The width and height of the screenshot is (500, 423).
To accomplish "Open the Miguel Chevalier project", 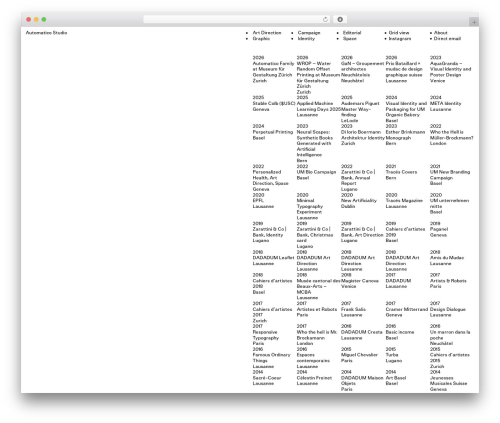I will (x=359, y=355).
